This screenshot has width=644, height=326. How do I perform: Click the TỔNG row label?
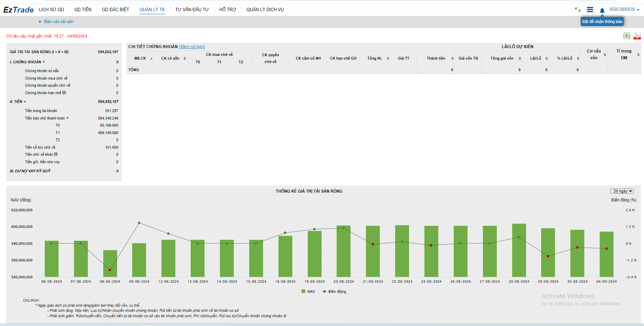pyautogui.click(x=134, y=70)
